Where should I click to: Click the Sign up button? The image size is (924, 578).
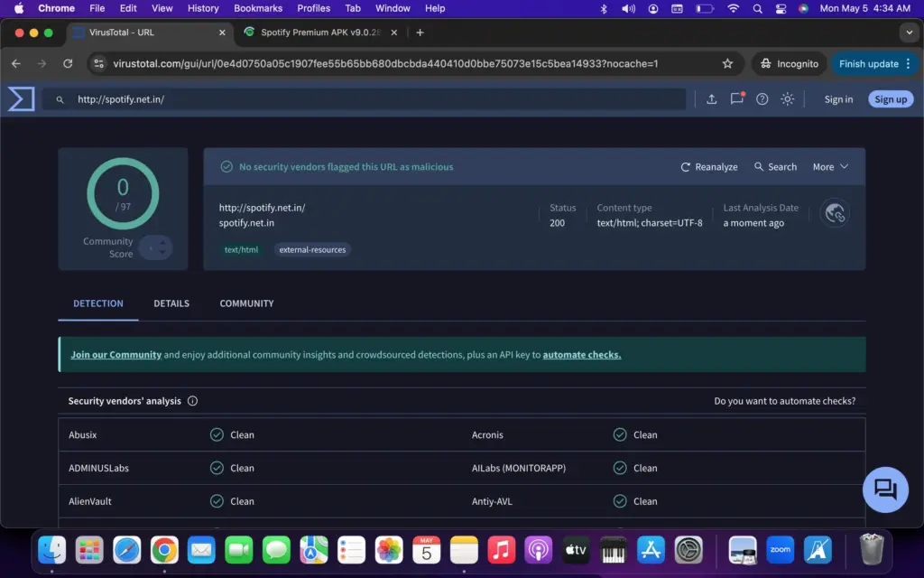pos(890,99)
